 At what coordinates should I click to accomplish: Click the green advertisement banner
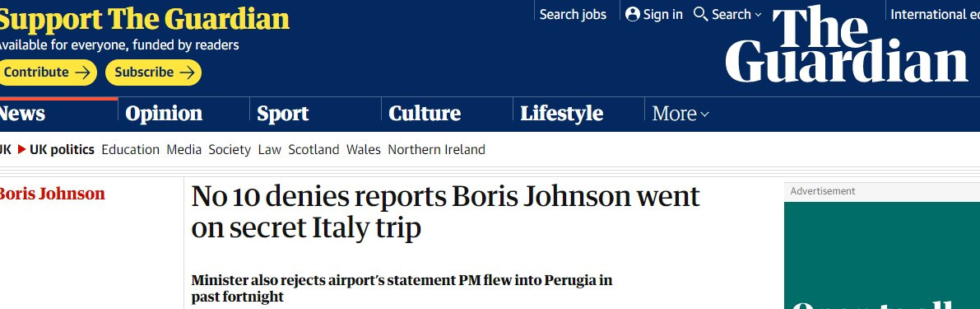tap(882, 255)
